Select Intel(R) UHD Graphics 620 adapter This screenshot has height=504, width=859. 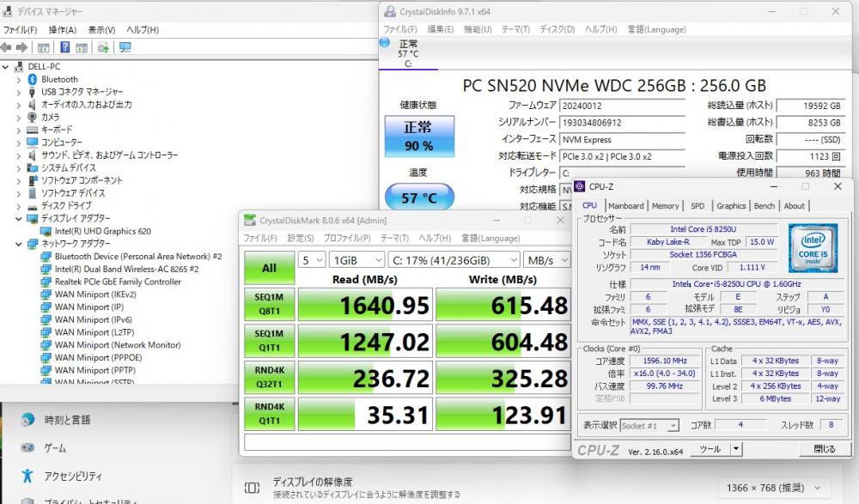[102, 231]
